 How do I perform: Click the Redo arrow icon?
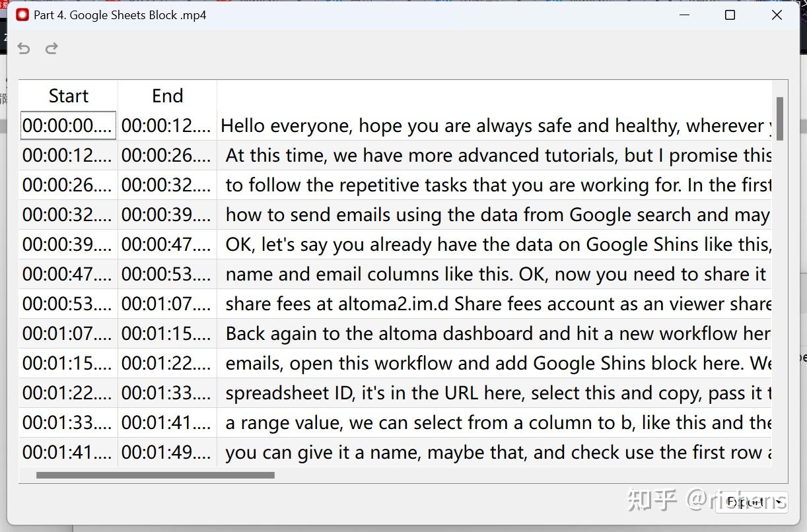click(x=52, y=48)
